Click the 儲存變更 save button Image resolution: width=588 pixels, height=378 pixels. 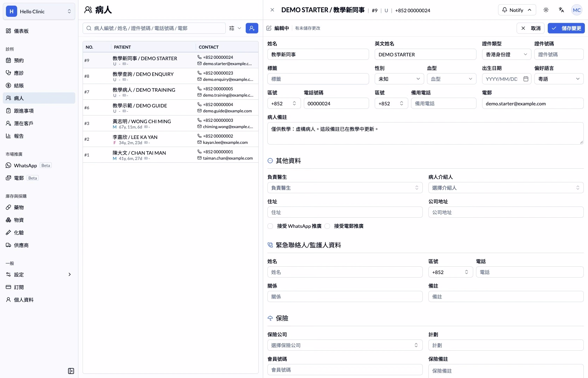(x=566, y=28)
